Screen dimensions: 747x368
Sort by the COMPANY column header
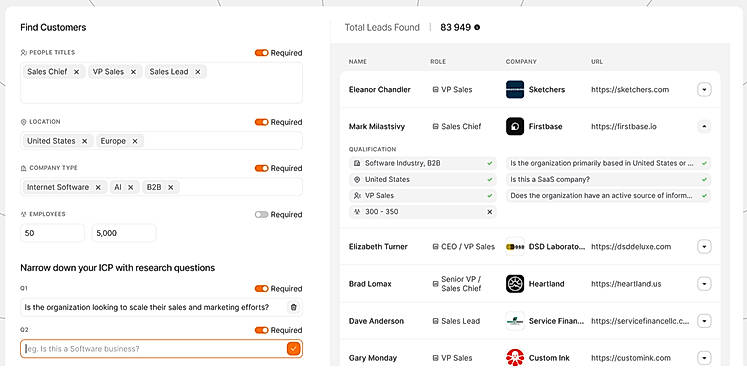(521, 62)
